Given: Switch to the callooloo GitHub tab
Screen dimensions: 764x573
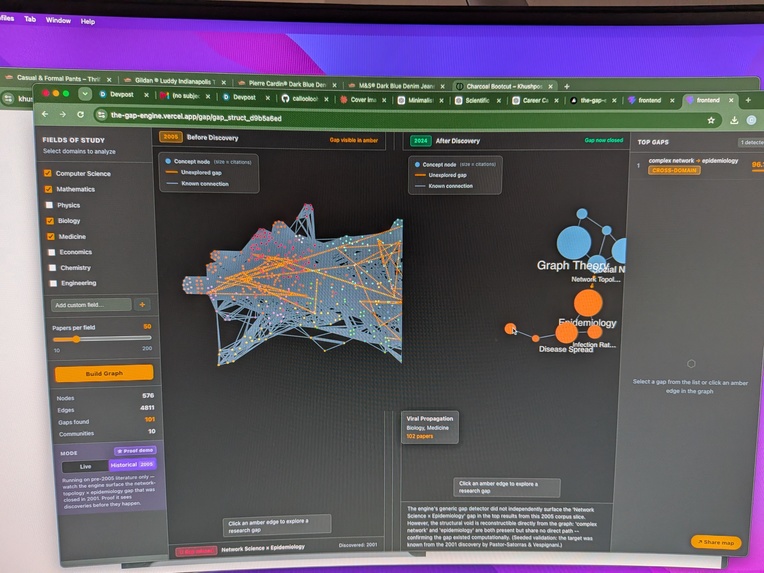Looking at the screenshot, I should [302, 98].
